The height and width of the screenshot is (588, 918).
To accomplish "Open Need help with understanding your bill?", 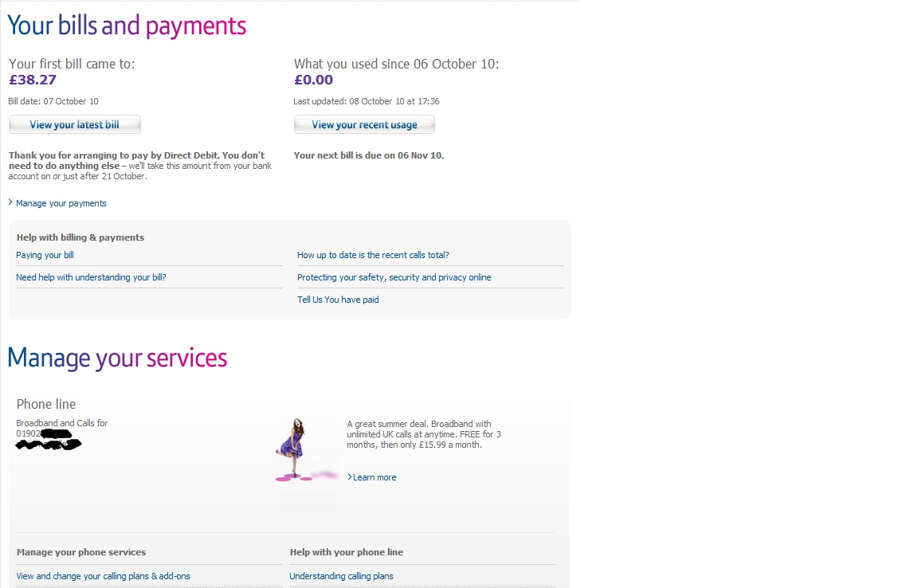I will click(91, 277).
